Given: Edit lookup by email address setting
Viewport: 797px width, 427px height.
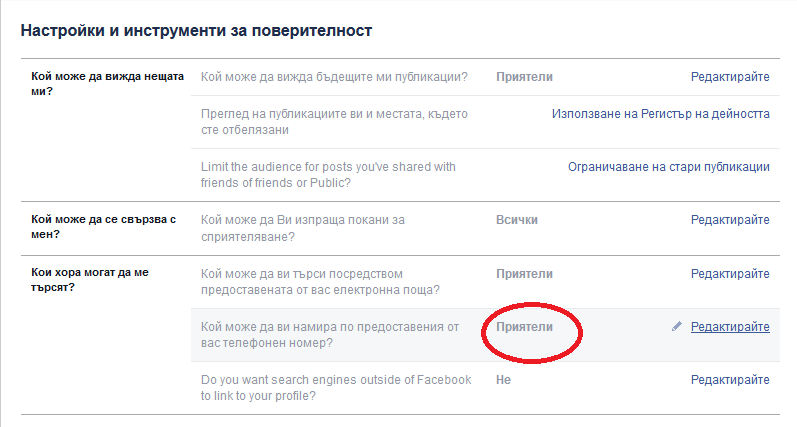Looking at the screenshot, I should [x=730, y=273].
